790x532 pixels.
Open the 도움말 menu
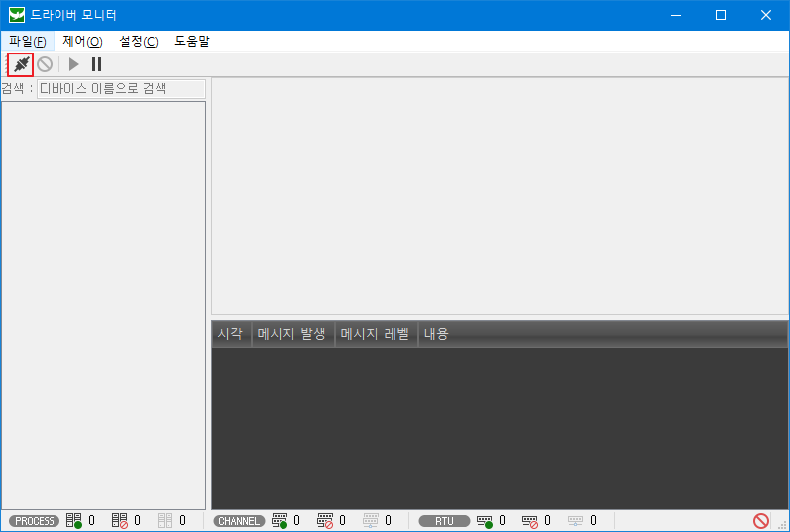[192, 41]
